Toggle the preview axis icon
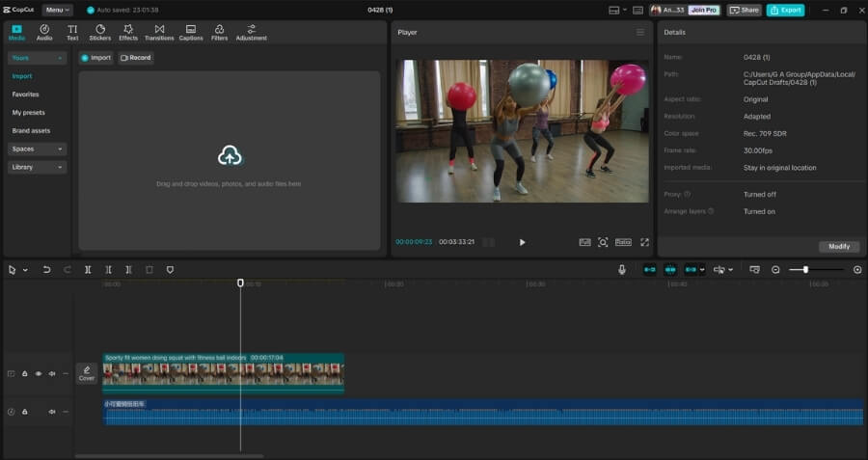Screen dimensions: 868x460 pyautogui.click(x=719, y=270)
